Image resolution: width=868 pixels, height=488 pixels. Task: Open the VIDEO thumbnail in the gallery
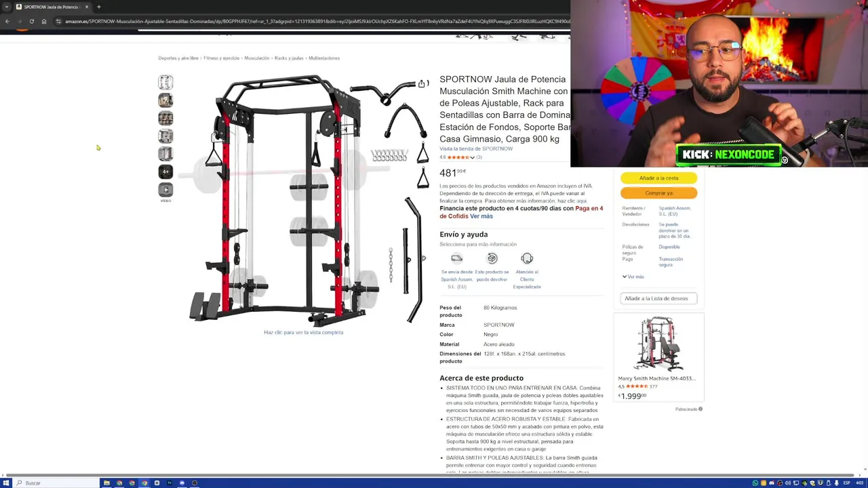[x=165, y=190]
